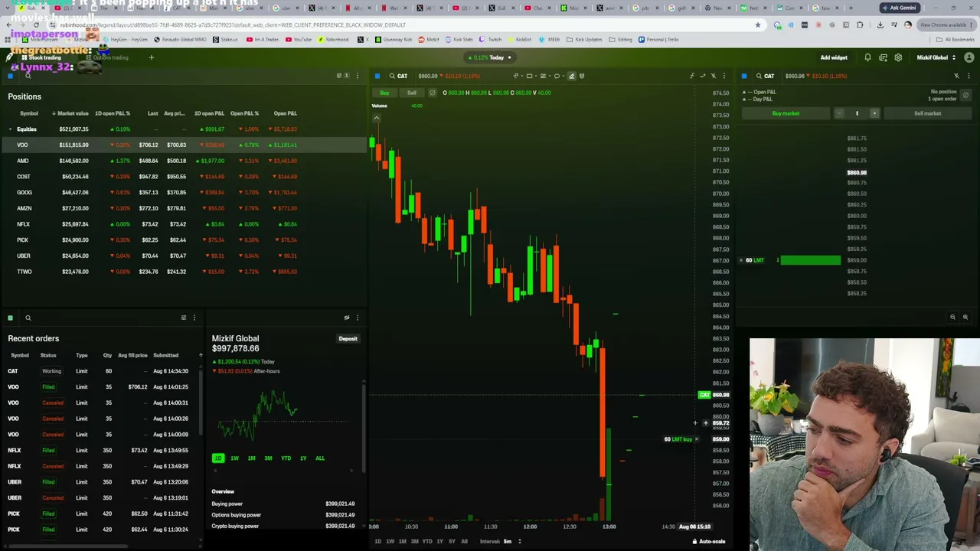The image size is (980, 551).
Task: Open the Robinhood bookmark in bookmarks bar
Action: (333, 40)
